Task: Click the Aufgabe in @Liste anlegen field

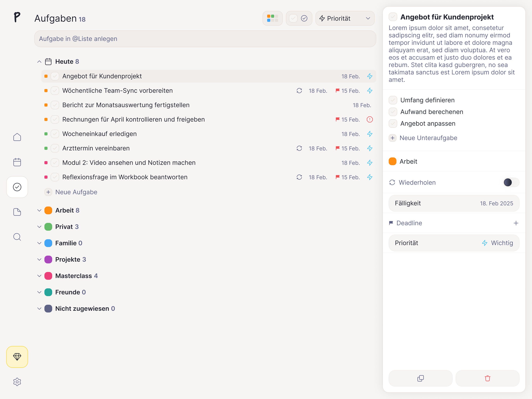Action: pyautogui.click(x=205, y=39)
